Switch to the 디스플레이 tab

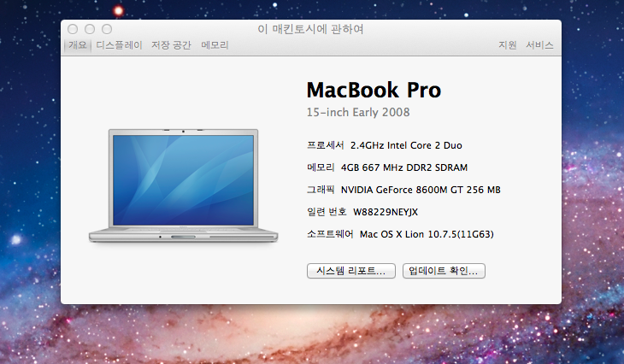pos(119,44)
